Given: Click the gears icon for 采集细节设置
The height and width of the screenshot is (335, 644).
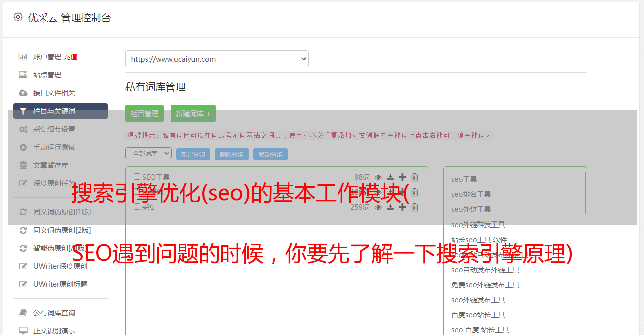Looking at the screenshot, I should (x=23, y=129).
